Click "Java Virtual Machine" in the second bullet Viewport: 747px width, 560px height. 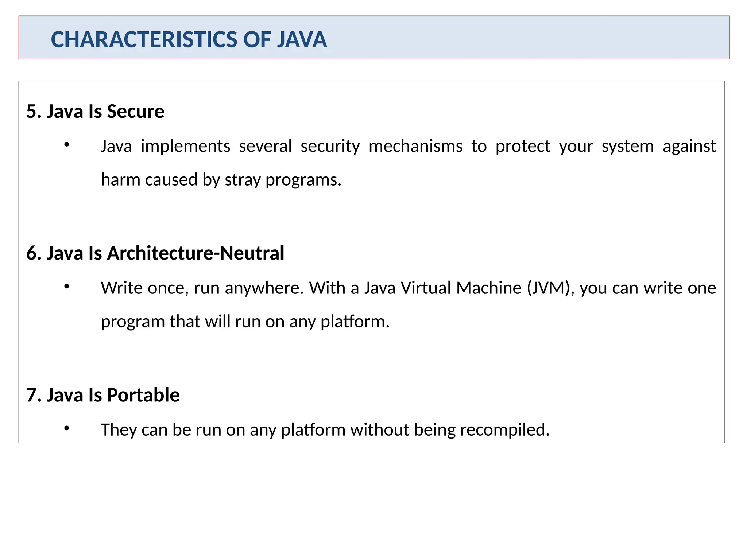443,288
